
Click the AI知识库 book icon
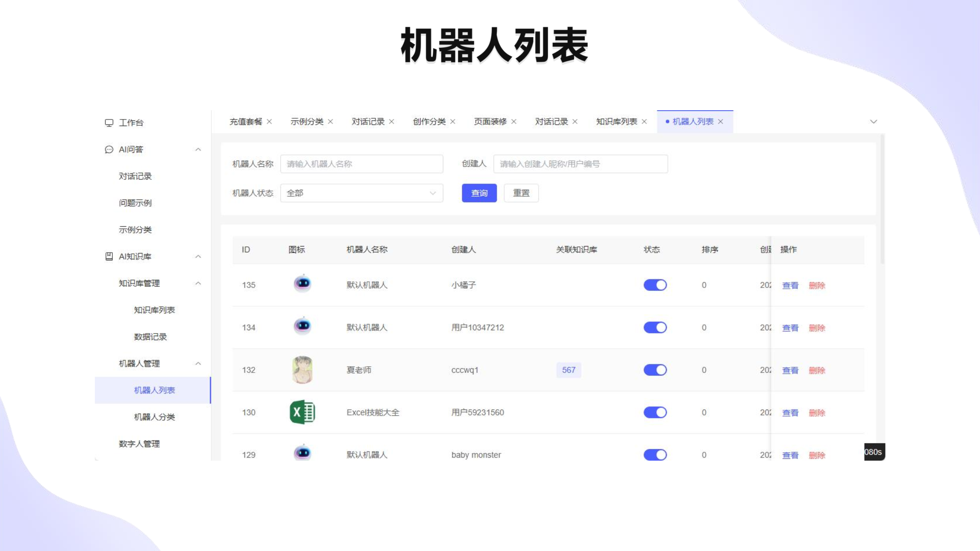109,256
